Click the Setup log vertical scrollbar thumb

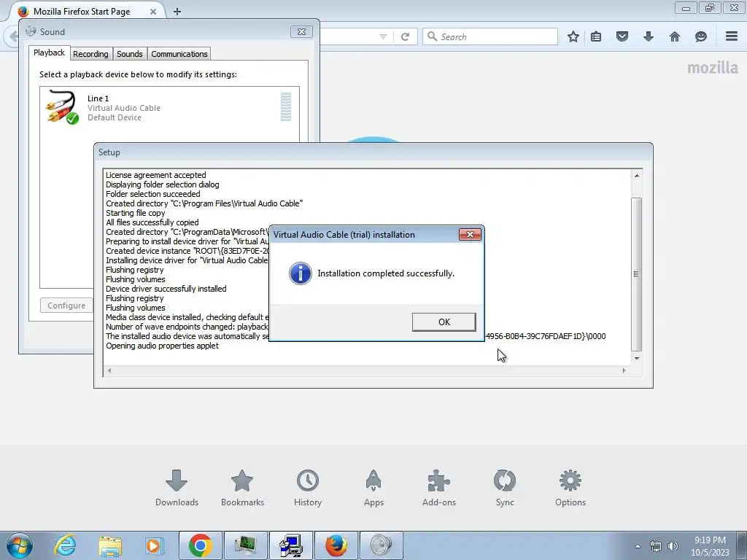636,274
